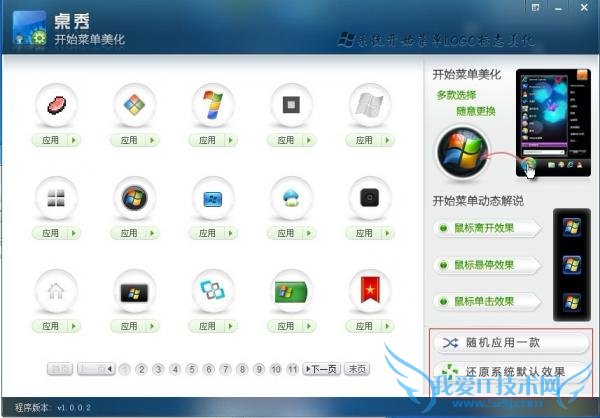Jump to page 5
Screen dimensions: 600x418
(192, 369)
